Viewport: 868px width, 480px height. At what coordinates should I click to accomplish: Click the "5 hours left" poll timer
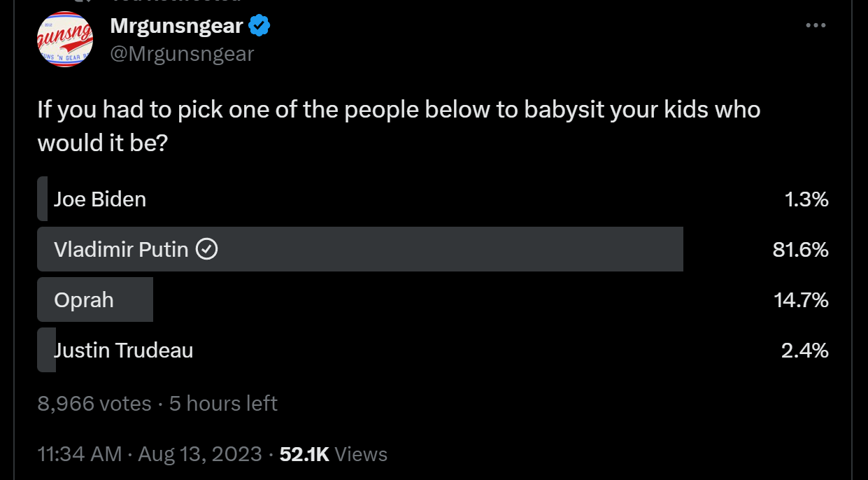(223, 404)
